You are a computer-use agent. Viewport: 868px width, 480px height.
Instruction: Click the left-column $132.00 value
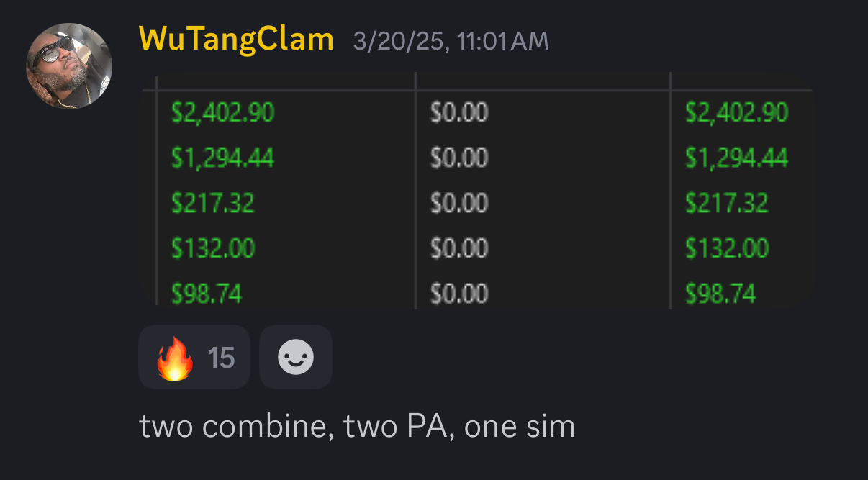[x=213, y=248]
